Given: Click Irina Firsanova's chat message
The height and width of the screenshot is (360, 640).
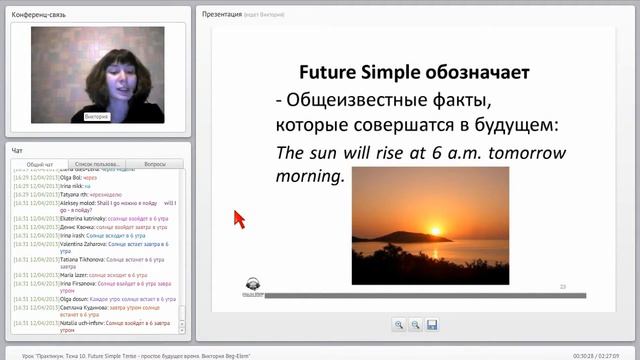Looking at the screenshot, I should pos(92,287).
